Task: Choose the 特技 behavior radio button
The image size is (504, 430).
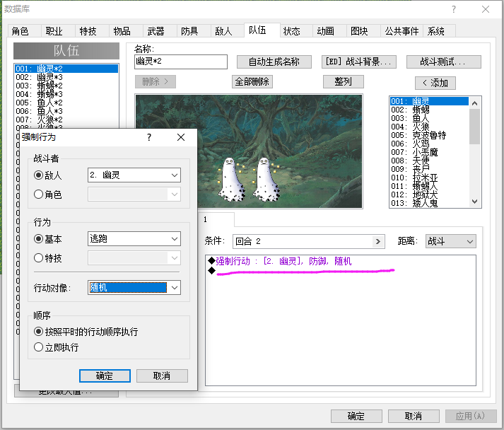Action: click(39, 258)
